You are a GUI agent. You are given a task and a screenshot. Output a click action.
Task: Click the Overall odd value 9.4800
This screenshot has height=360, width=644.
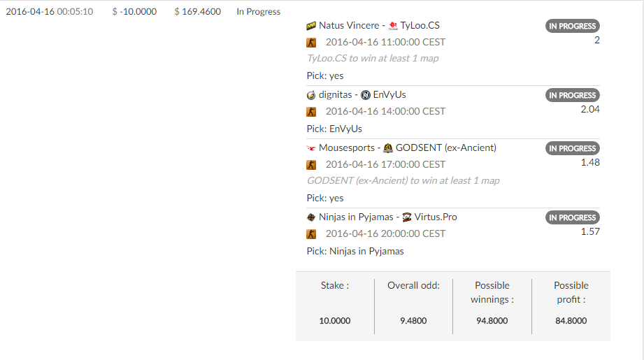click(413, 321)
